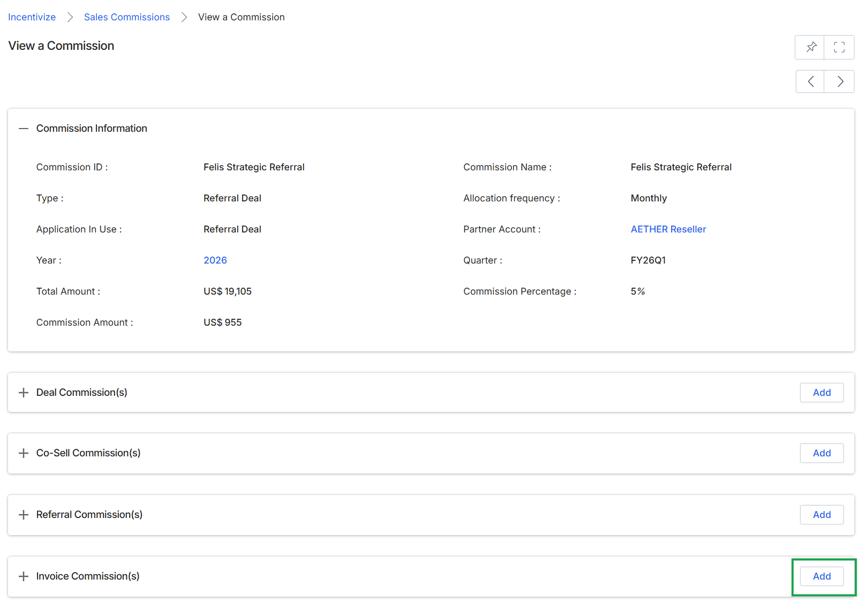Click the Application In Use value Referral Deal
The height and width of the screenshot is (616, 864).
[x=232, y=229]
